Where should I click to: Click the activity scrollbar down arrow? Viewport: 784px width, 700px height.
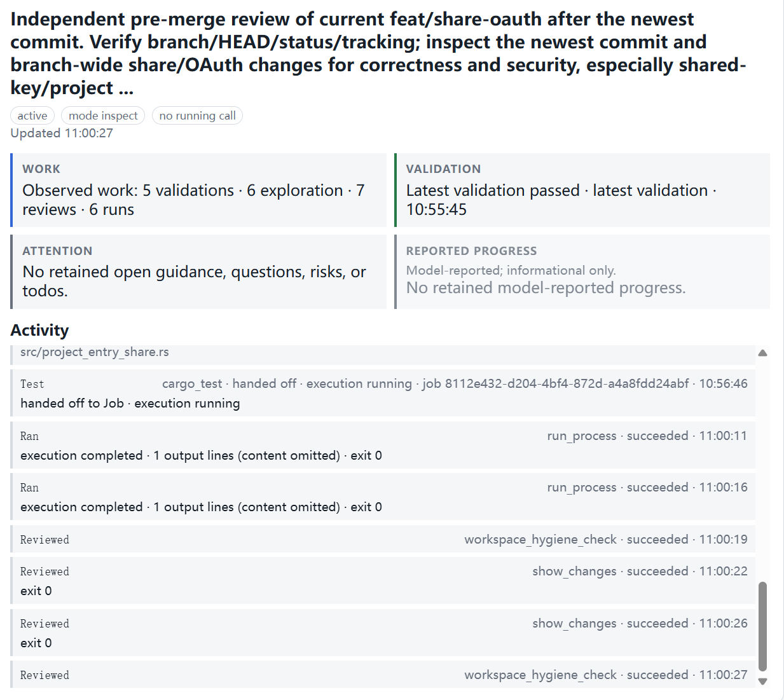tap(762, 681)
